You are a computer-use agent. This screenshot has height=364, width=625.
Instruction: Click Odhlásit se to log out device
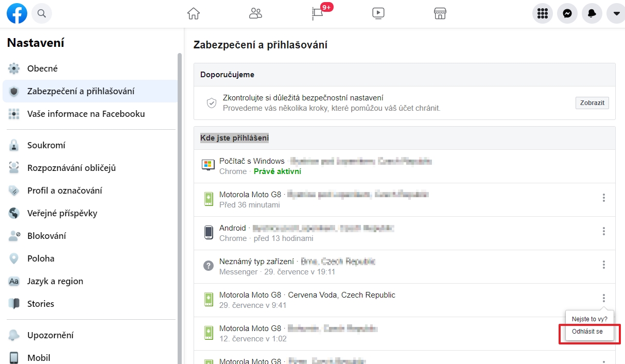(588, 332)
